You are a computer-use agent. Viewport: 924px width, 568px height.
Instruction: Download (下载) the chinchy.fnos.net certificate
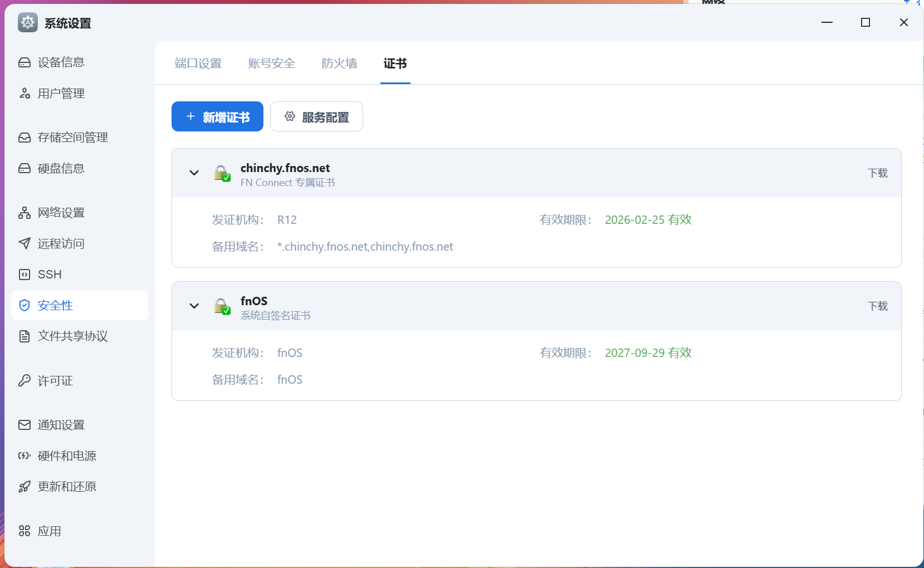coord(877,173)
